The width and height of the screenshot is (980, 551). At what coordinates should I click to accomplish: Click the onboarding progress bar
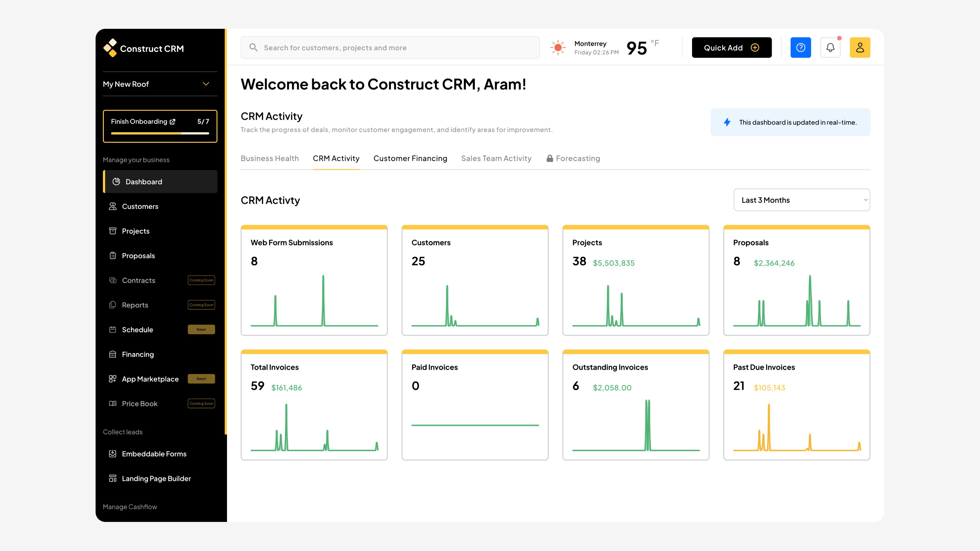click(x=160, y=133)
